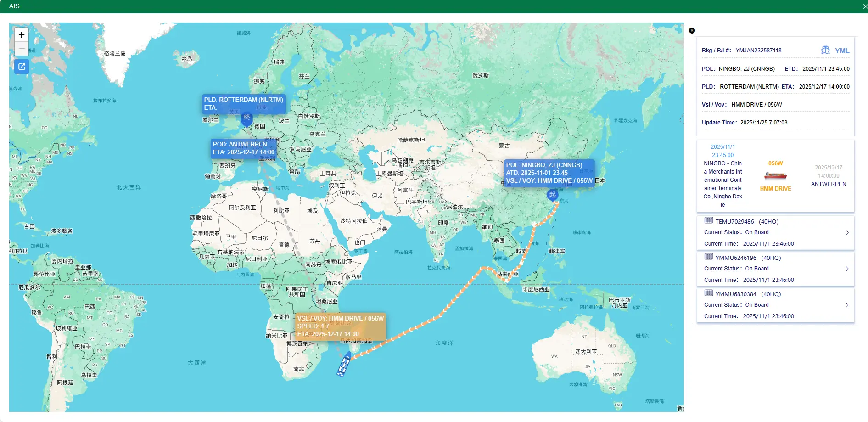Click container icon beside TEMU7029486
Image resolution: width=868 pixels, height=422 pixels.
point(709,220)
